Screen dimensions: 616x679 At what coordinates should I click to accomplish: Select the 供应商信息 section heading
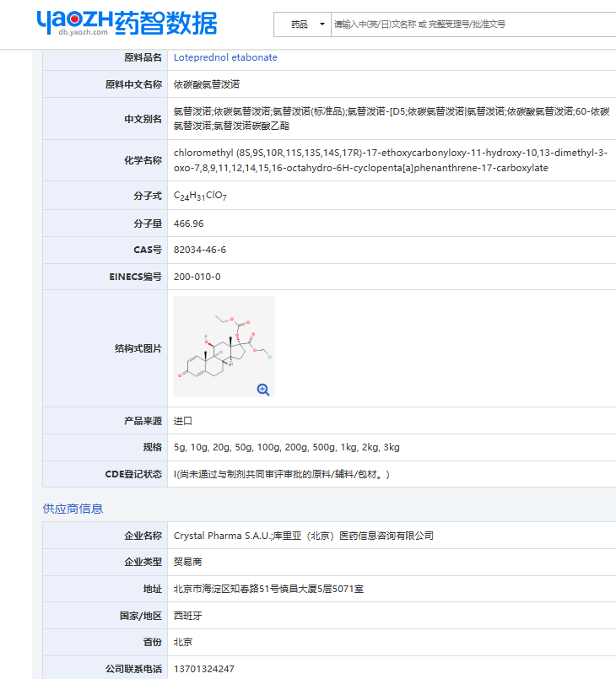[73, 509]
